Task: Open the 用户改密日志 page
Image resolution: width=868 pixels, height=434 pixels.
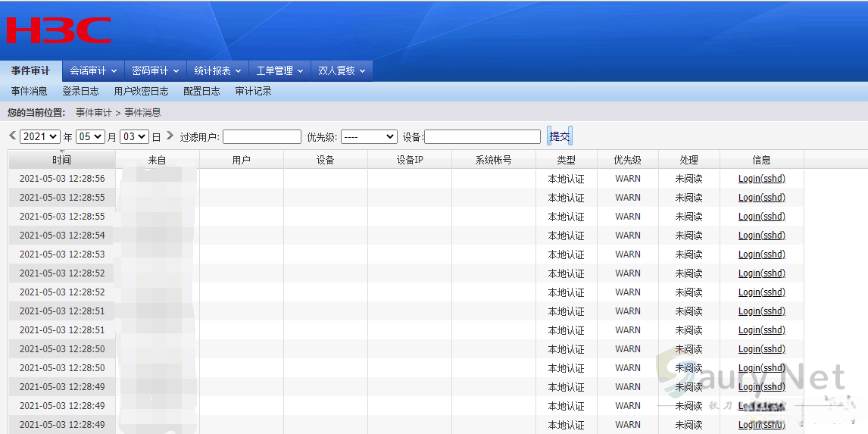Action: [x=141, y=91]
